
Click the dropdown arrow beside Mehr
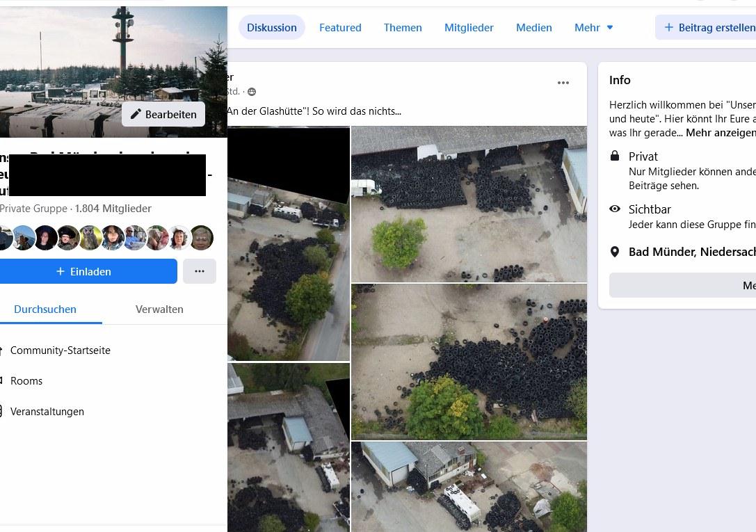(610, 27)
